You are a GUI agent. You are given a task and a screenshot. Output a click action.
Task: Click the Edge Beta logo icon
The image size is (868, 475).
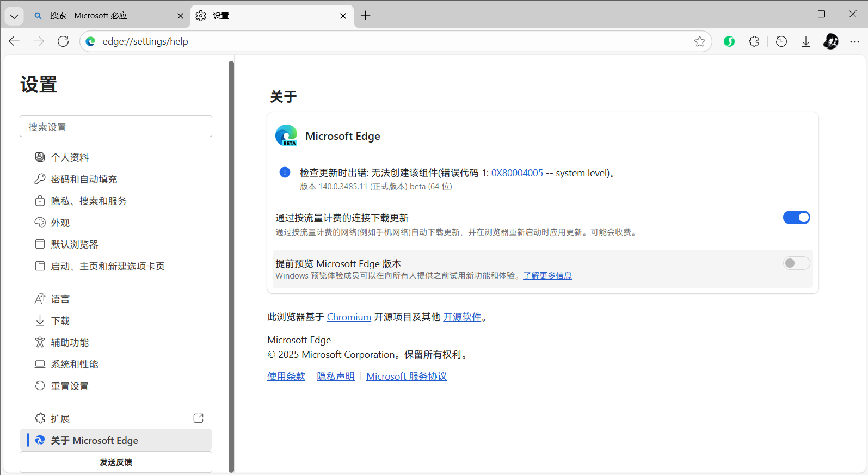pyautogui.click(x=286, y=136)
